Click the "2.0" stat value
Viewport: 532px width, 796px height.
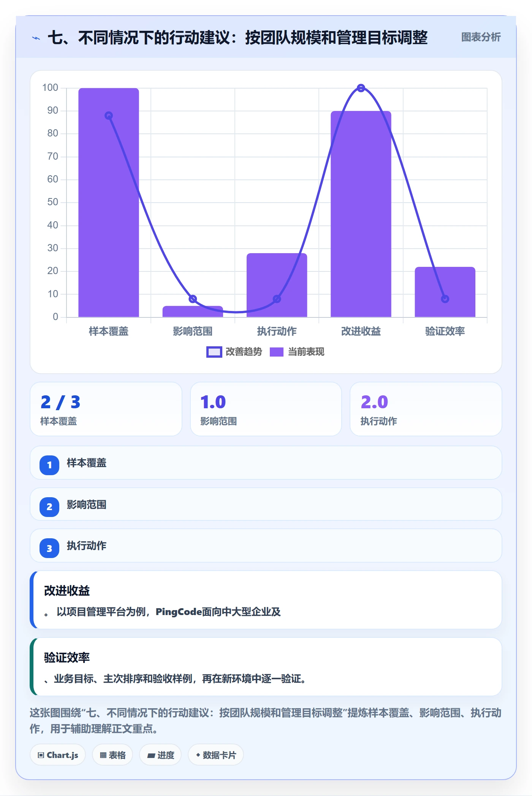tap(374, 402)
